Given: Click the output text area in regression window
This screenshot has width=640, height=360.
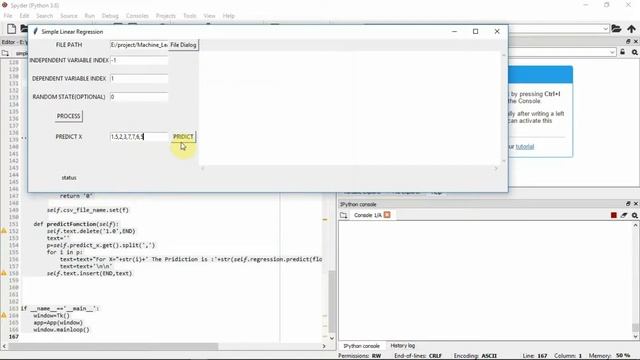Looking at the screenshot, I should (x=350, y=108).
